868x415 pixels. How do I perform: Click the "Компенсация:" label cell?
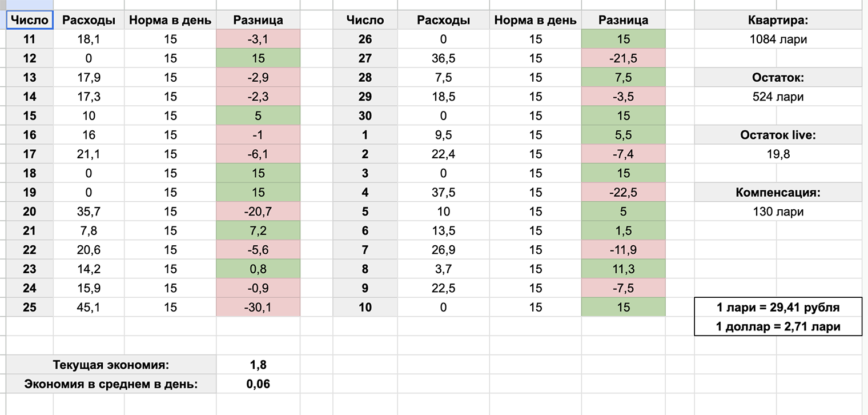coord(778,193)
